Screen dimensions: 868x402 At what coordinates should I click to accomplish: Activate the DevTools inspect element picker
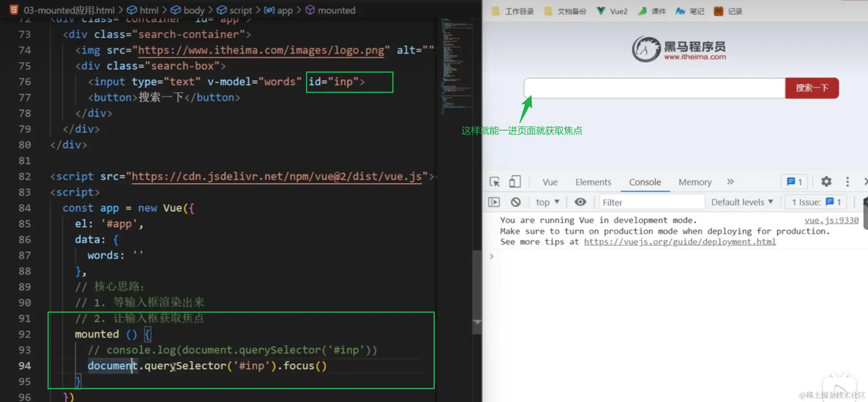point(495,182)
